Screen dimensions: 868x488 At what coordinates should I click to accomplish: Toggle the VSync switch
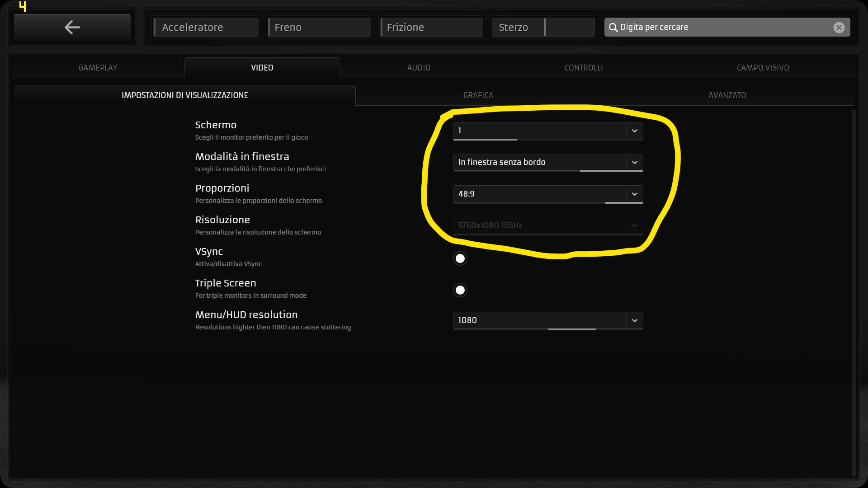tap(460, 258)
